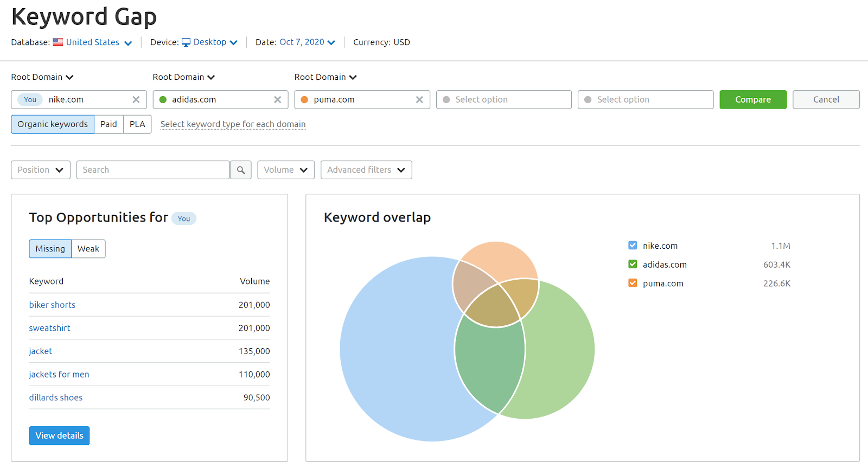868x473 pixels.
Task: Switch to the PLA keywords tab
Action: [137, 124]
